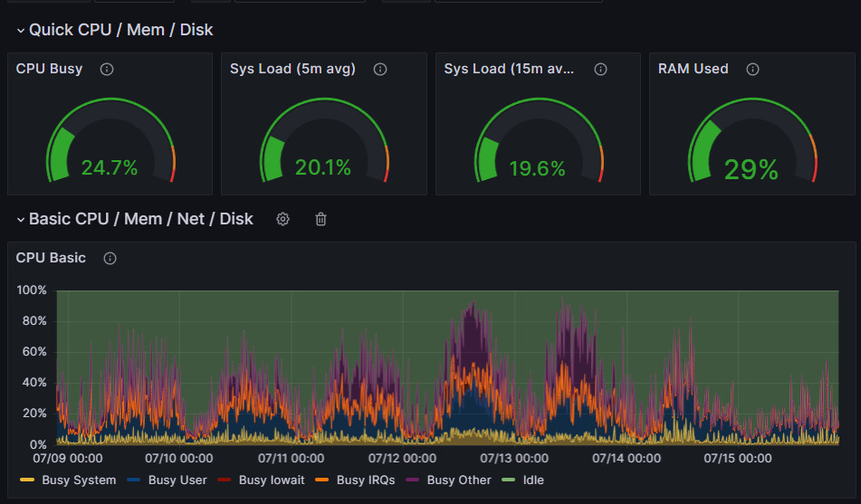Toggle Busy IRQs legend entry
This screenshot has width=861, height=504.
[366, 480]
